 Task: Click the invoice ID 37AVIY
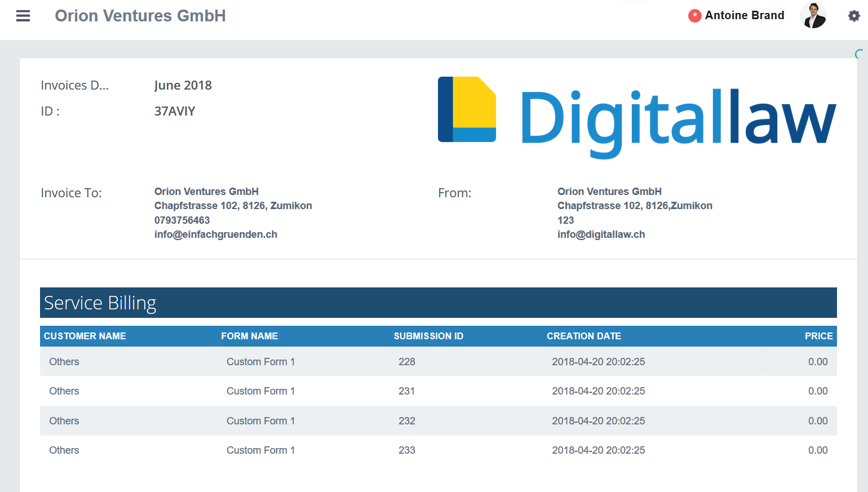(175, 112)
